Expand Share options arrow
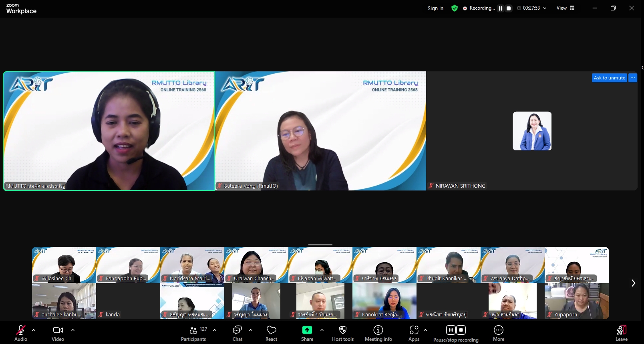Screen dimensions: 644x344 tap(322, 330)
